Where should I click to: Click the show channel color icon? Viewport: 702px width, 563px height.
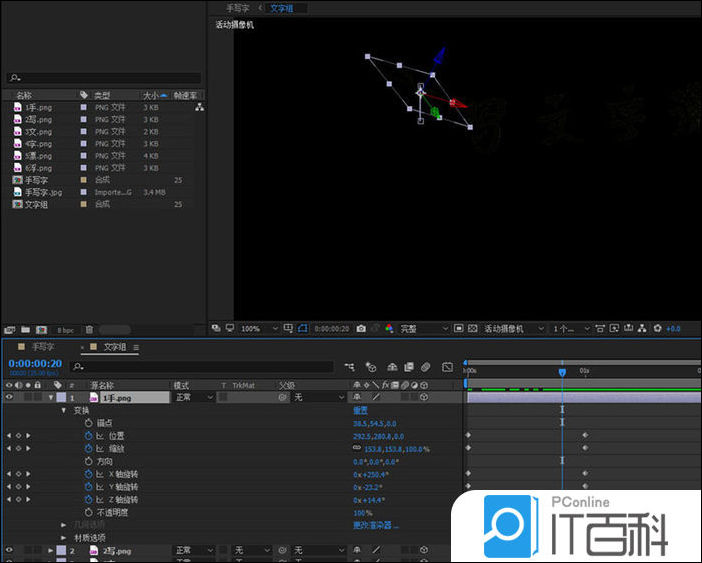tap(389, 328)
